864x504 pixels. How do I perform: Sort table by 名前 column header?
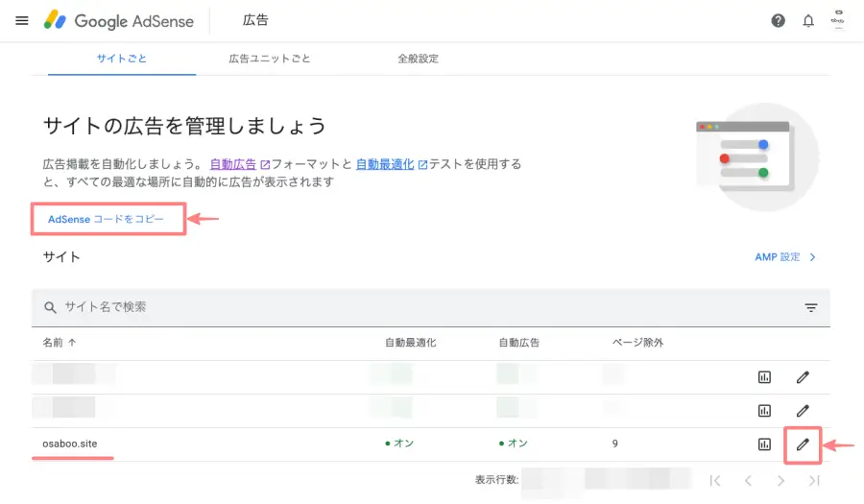[59, 343]
